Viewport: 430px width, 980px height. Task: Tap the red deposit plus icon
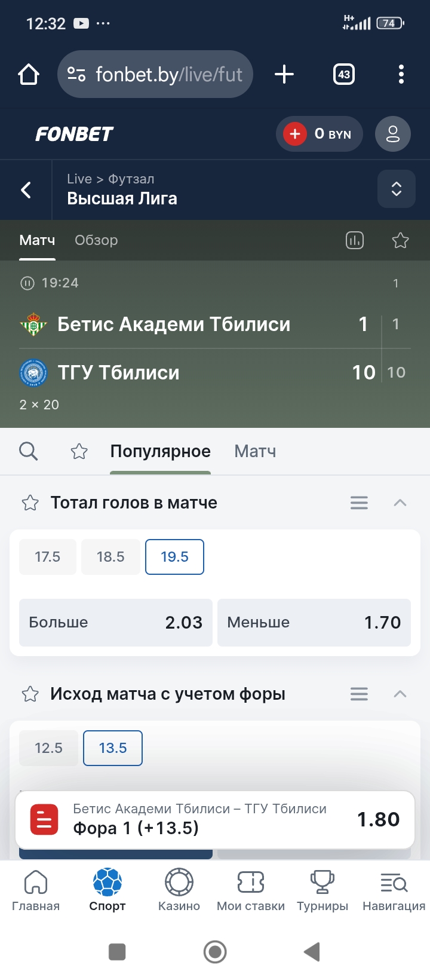point(295,134)
